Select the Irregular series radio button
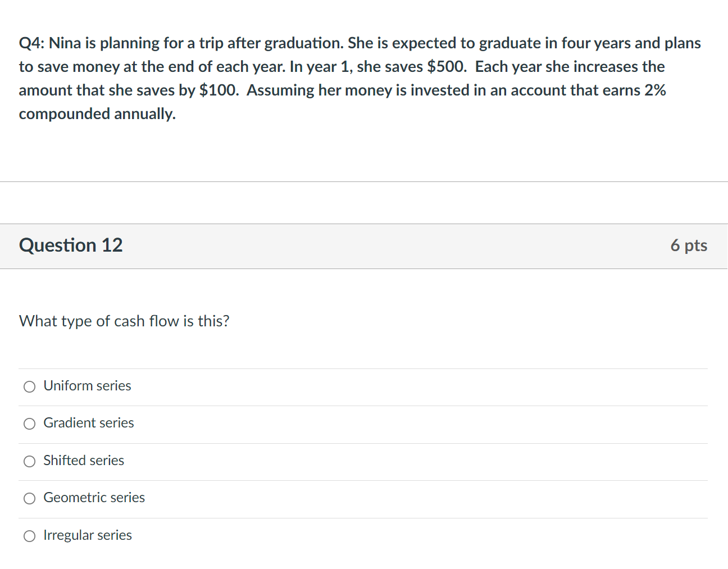Screen dimensions: 728x569 [x=29, y=536]
